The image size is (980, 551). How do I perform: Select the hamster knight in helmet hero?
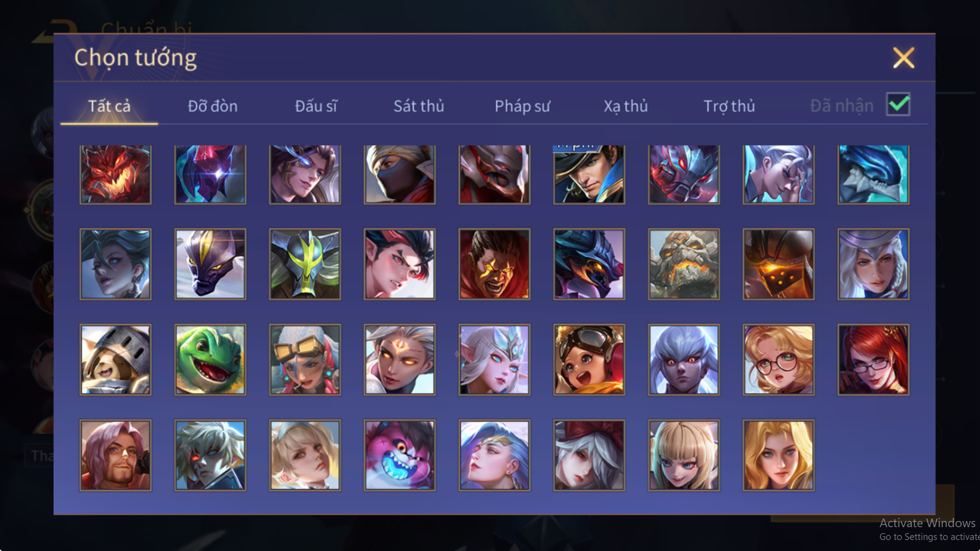[x=115, y=359]
